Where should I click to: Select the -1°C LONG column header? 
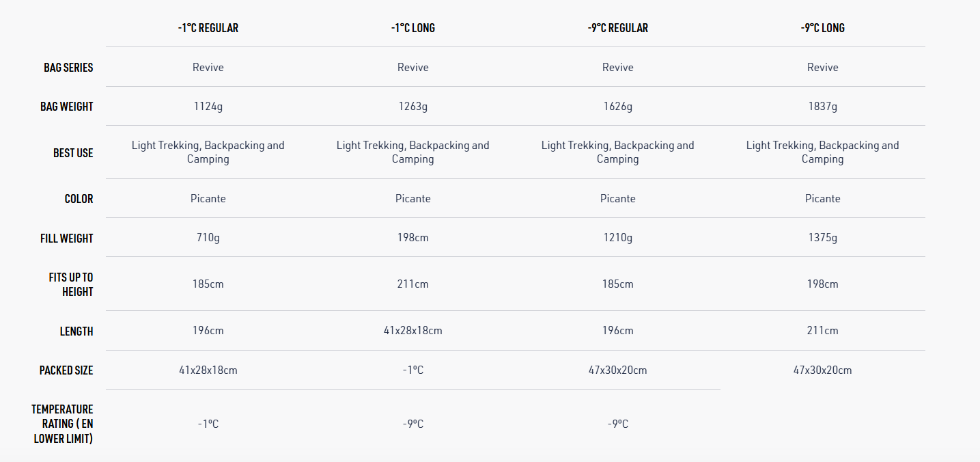click(x=412, y=28)
